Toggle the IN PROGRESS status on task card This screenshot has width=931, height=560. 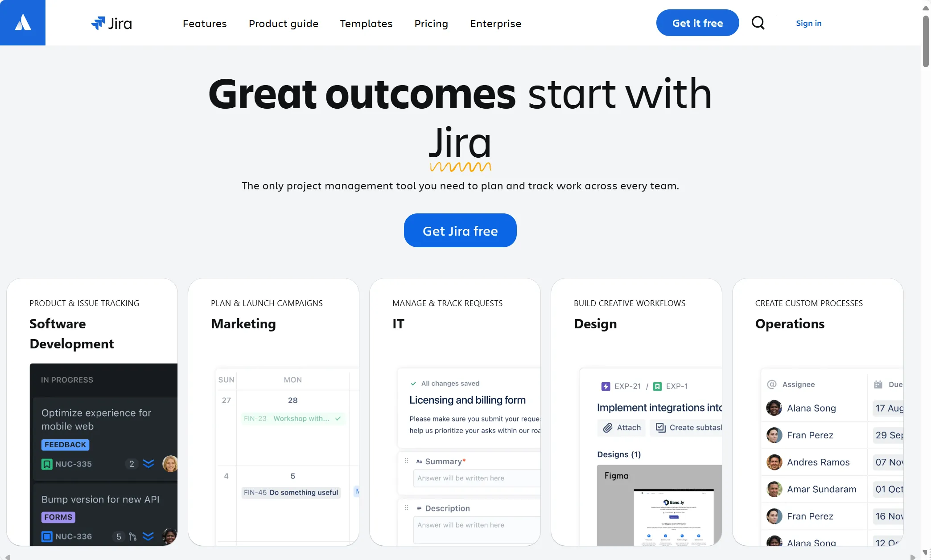click(x=66, y=379)
